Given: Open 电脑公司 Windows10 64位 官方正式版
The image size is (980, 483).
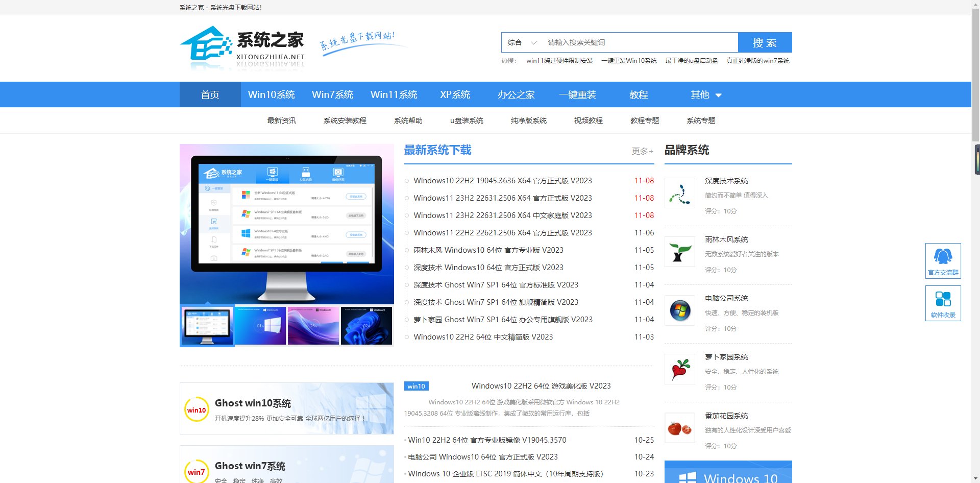Looking at the screenshot, I should [x=483, y=457].
